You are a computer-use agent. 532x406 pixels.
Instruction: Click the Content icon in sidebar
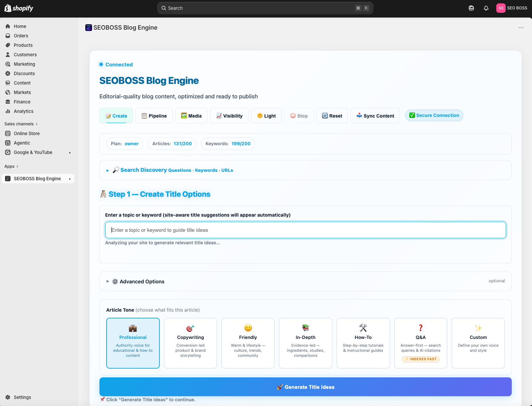[8, 83]
